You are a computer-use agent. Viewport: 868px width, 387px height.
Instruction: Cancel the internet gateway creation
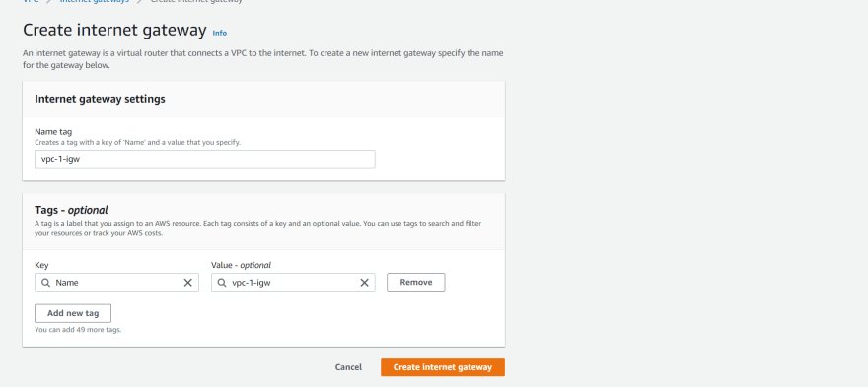click(x=348, y=367)
